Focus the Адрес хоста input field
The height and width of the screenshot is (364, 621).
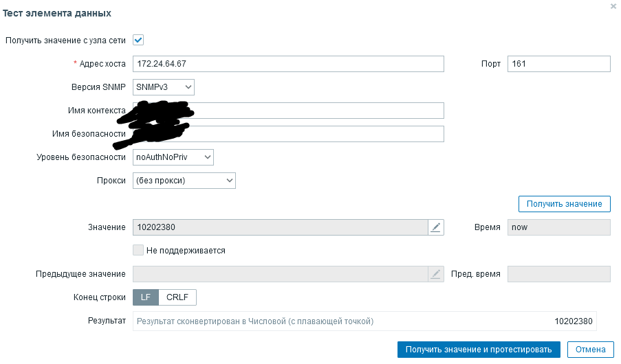click(288, 64)
